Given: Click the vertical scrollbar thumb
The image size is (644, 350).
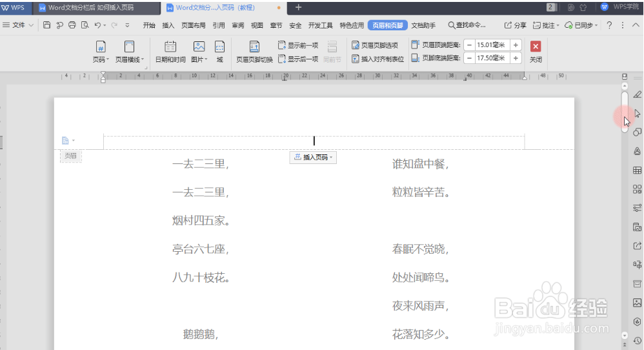Looking at the screenshot, I should [x=625, y=112].
